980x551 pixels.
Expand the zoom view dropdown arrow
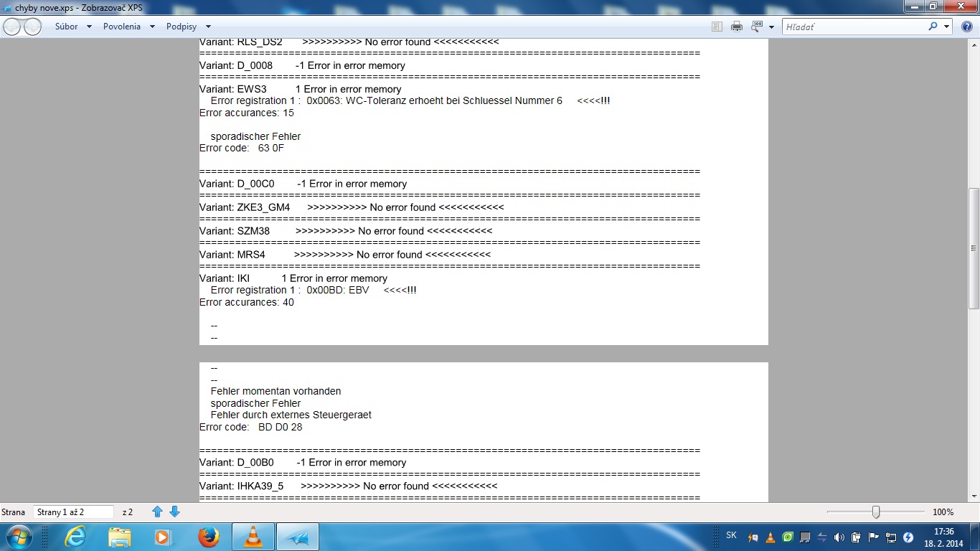click(771, 27)
